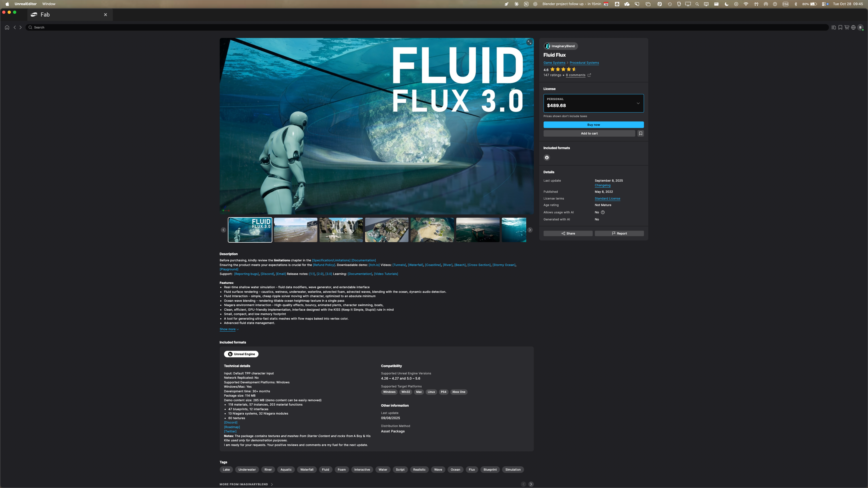Toggle Focus moon icon in menu bar
This screenshot has height=488, width=868.
coord(727,4)
